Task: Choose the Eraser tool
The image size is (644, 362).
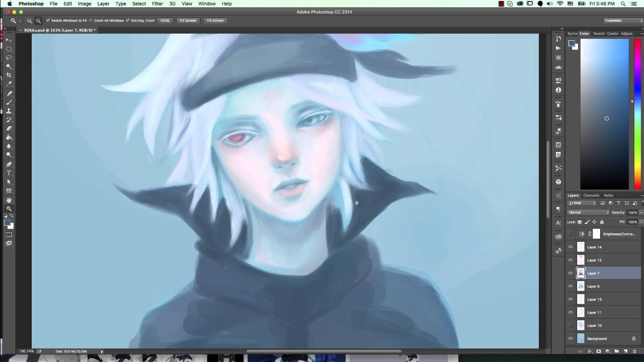Action: click(9, 129)
